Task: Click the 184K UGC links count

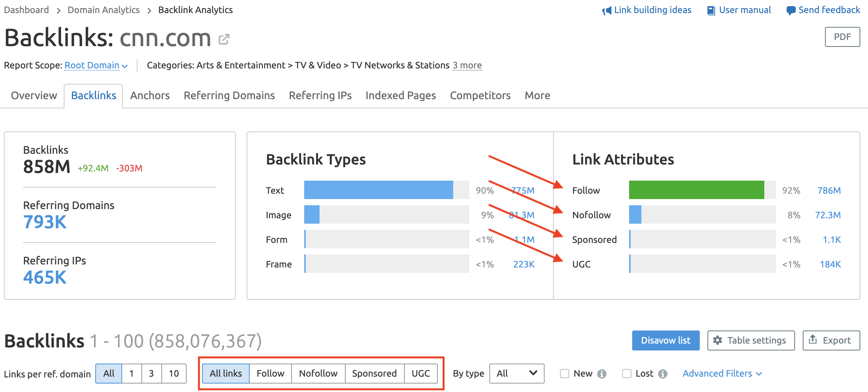Action: tap(830, 264)
